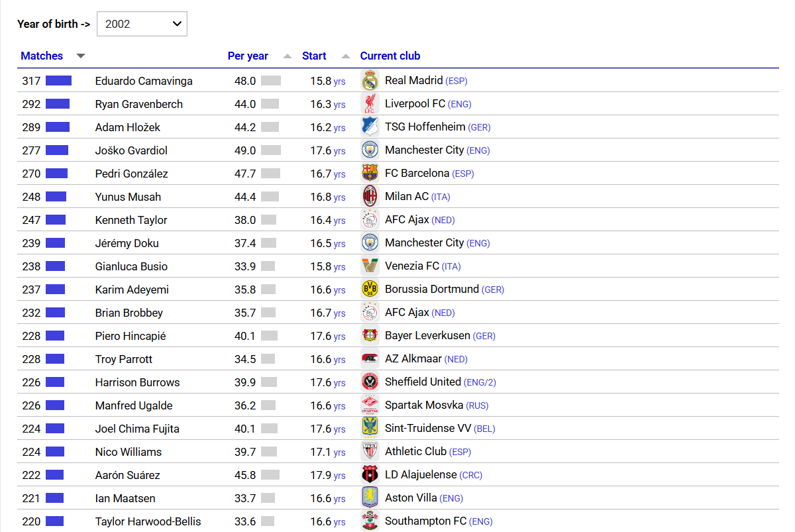Screen dimensions: 795x532
Task: Click the LD Alajuelense crest icon
Action: pyautogui.click(x=370, y=475)
